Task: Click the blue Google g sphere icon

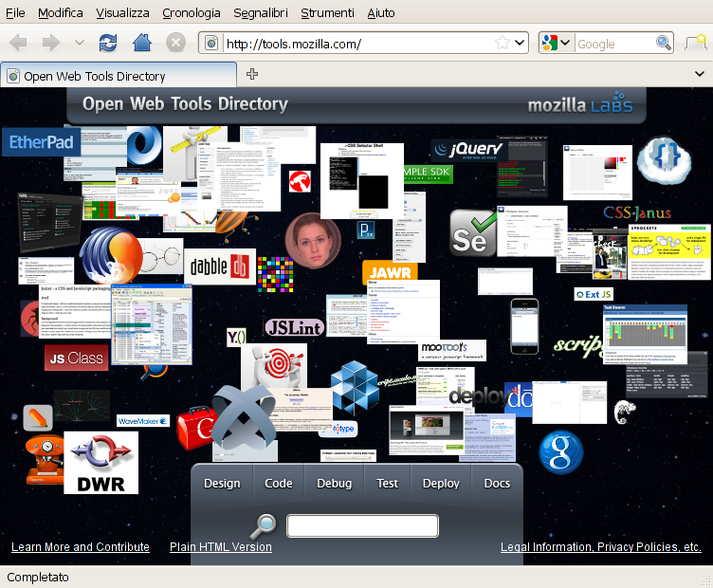Action: [561, 452]
